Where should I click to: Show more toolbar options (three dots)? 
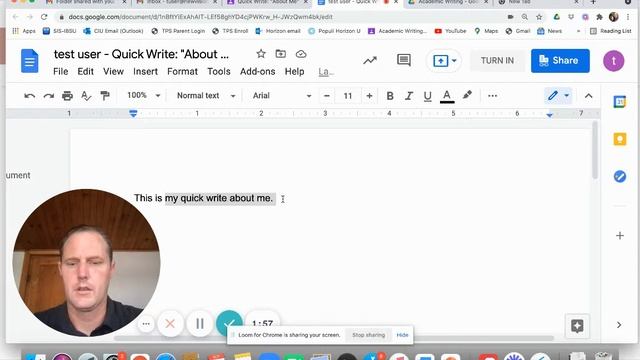point(493,96)
